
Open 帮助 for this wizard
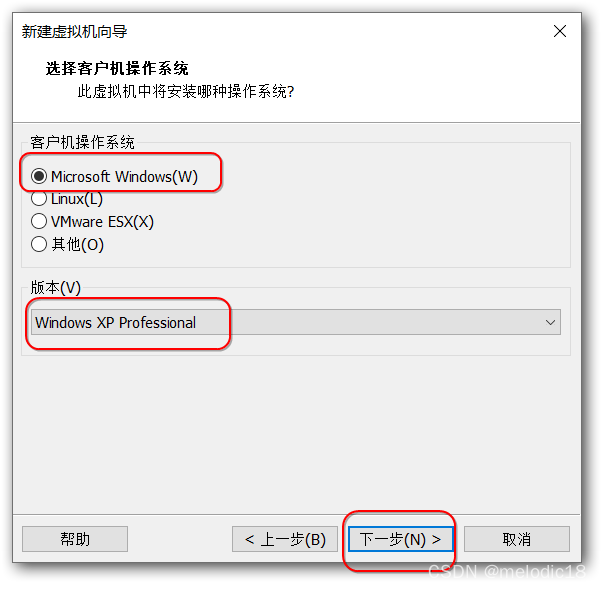pos(75,539)
